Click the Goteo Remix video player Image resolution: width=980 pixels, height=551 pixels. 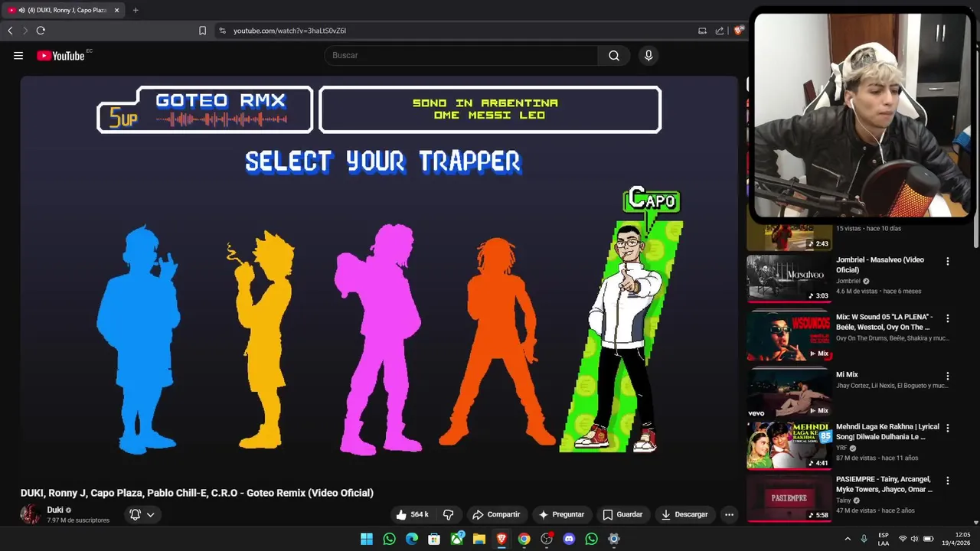click(x=379, y=268)
